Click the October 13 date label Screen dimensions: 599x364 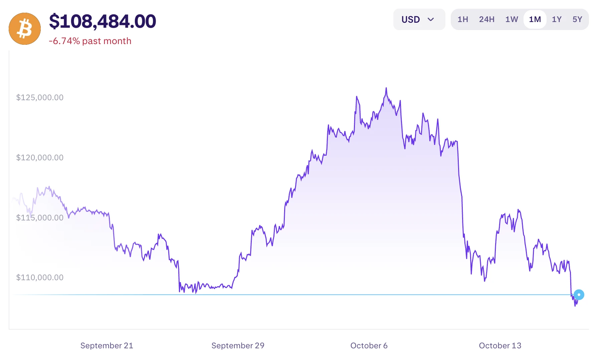(x=500, y=346)
